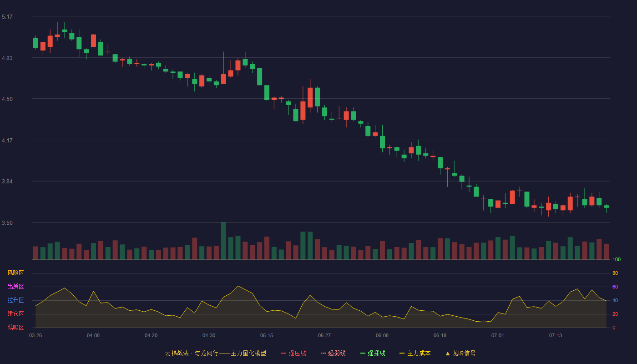The height and width of the screenshot is (364, 637).
Task: Click the 05-15 date axis label
Action: [267, 335]
